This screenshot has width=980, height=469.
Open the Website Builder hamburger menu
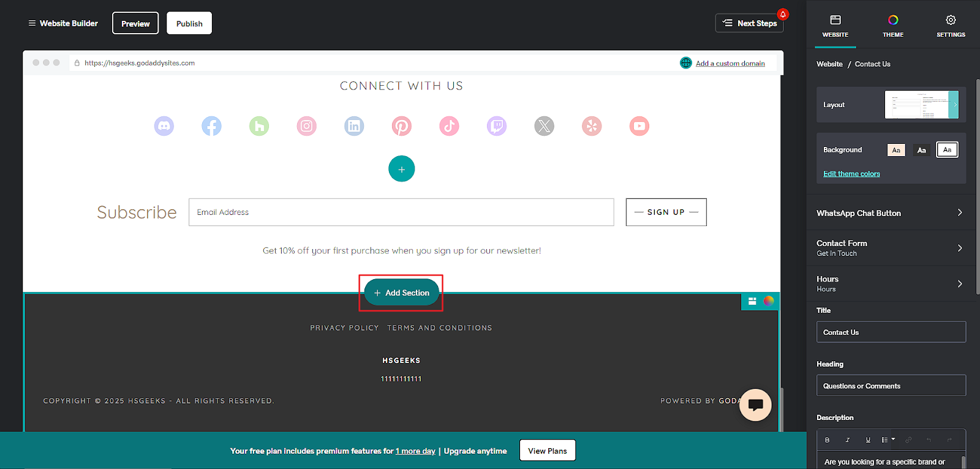(32, 23)
